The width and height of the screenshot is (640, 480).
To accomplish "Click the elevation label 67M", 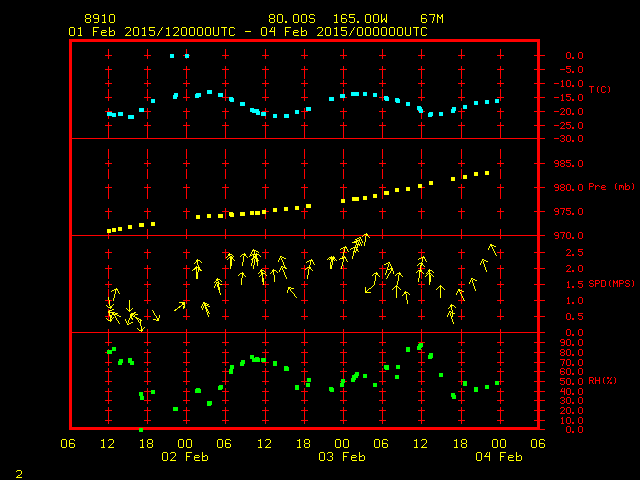I will pos(432,19).
